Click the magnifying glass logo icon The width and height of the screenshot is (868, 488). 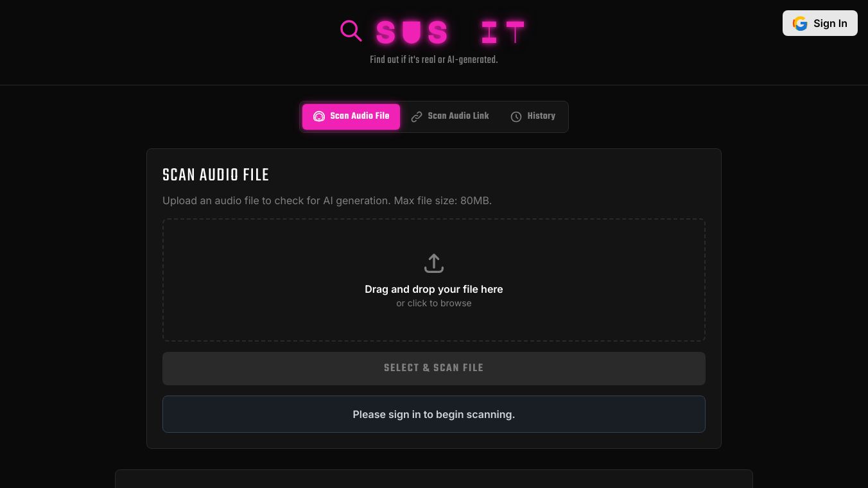[x=351, y=30]
